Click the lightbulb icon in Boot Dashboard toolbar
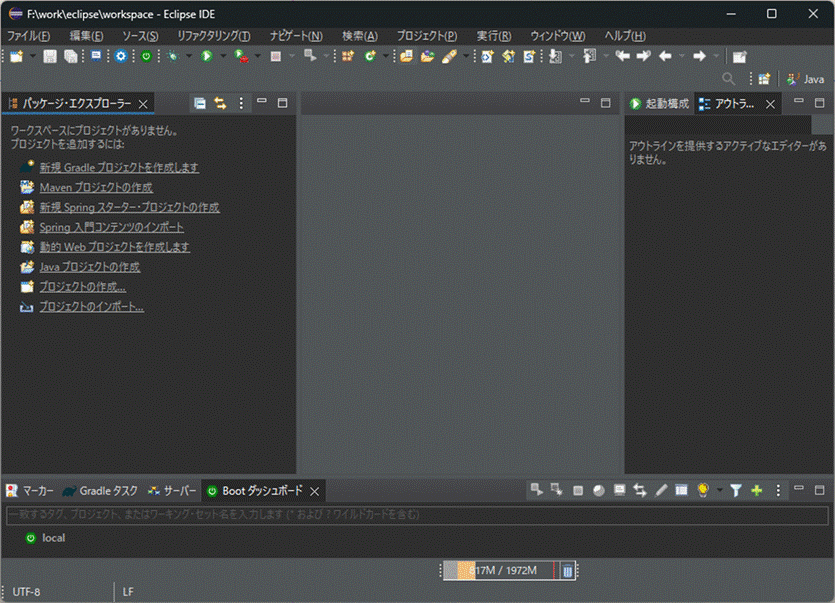Screen dimensions: 835x603 (703, 490)
